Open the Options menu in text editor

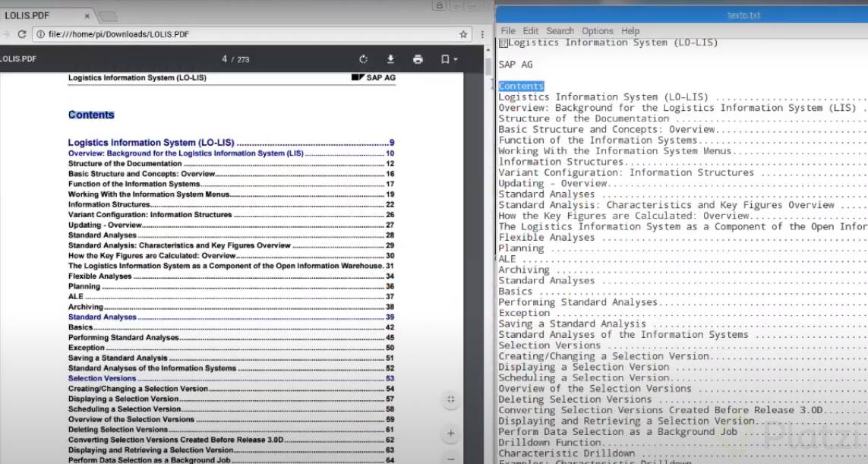pos(598,31)
